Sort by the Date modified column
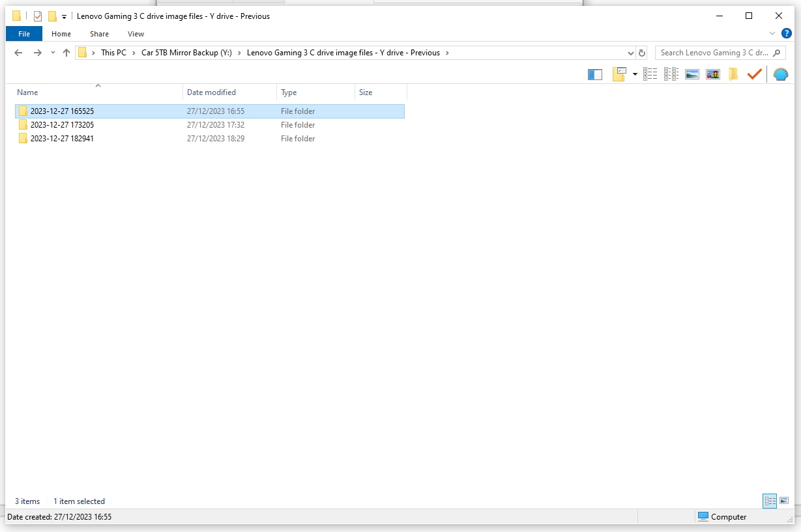 click(x=229, y=92)
